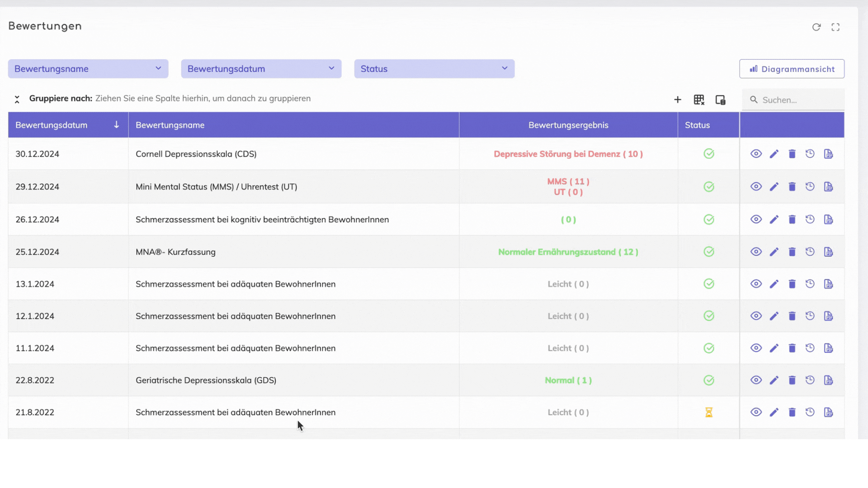Sort by Bewertungsname column header
The height and width of the screenshot is (488, 868).
point(170,125)
